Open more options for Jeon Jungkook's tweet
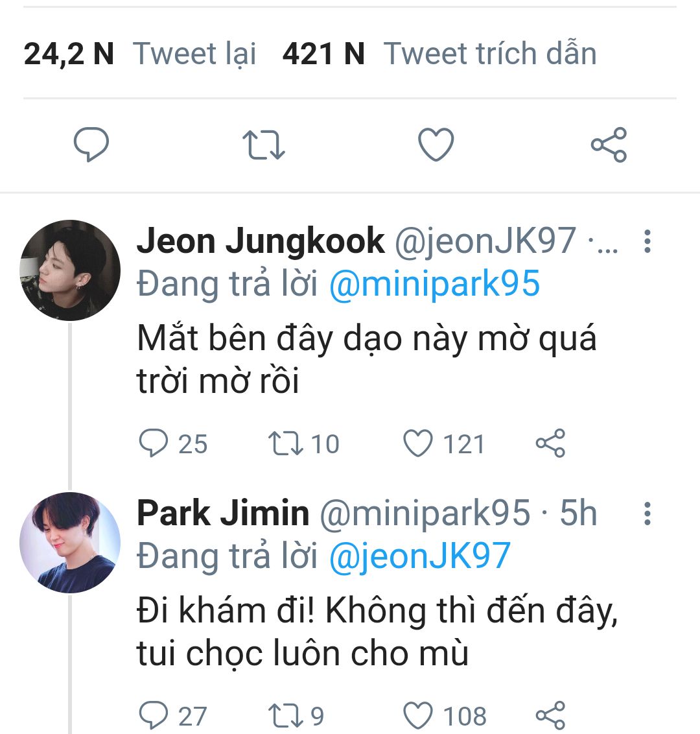The image size is (700, 734). pos(647,241)
